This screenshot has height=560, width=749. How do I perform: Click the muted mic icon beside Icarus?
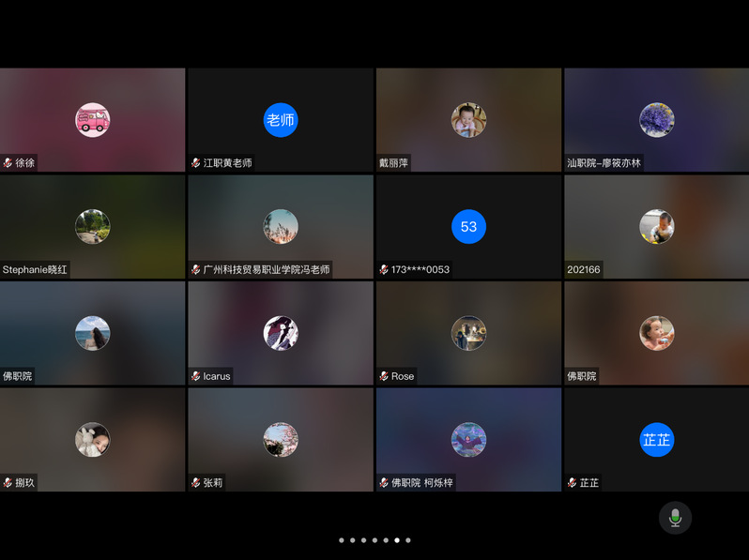[x=195, y=376]
